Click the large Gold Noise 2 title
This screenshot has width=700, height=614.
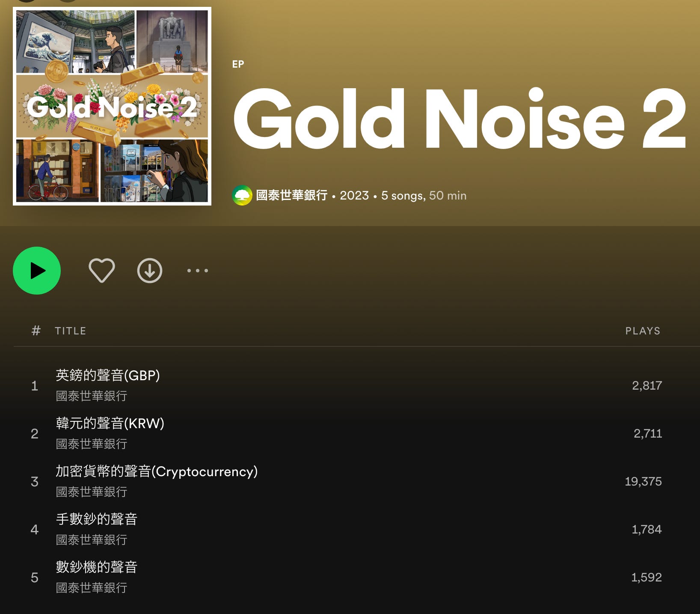(460, 119)
